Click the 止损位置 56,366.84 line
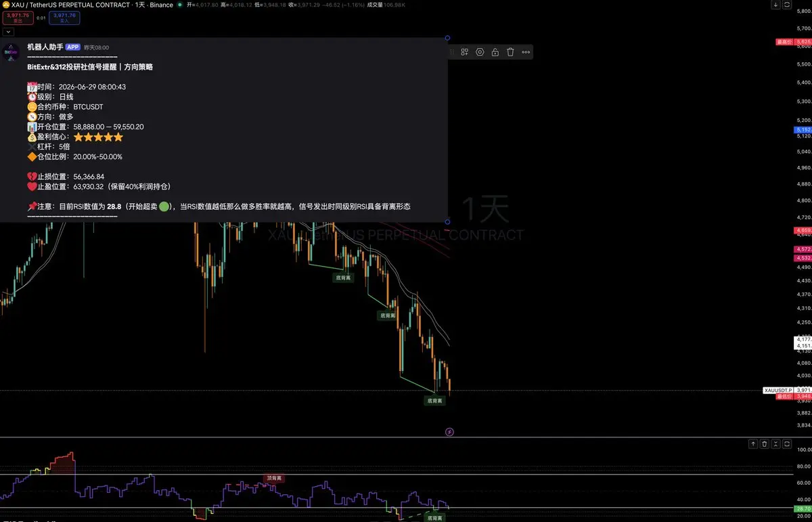The height and width of the screenshot is (522, 812). click(x=66, y=176)
